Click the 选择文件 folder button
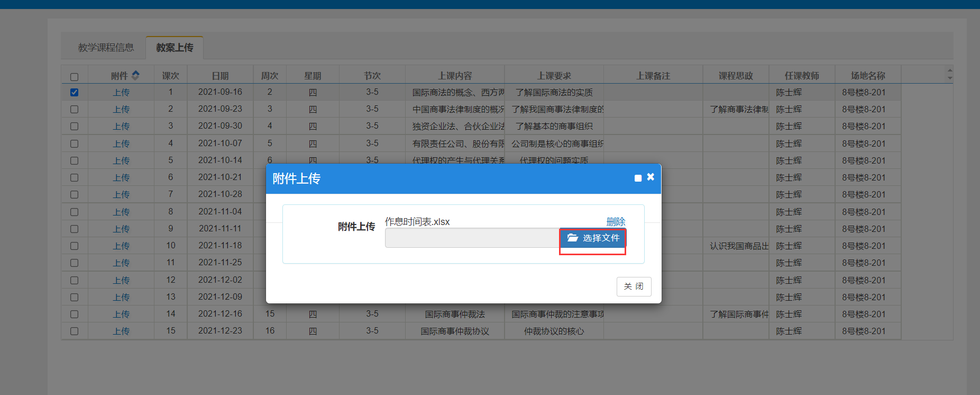Viewport: 980px width, 395px height. (593, 238)
